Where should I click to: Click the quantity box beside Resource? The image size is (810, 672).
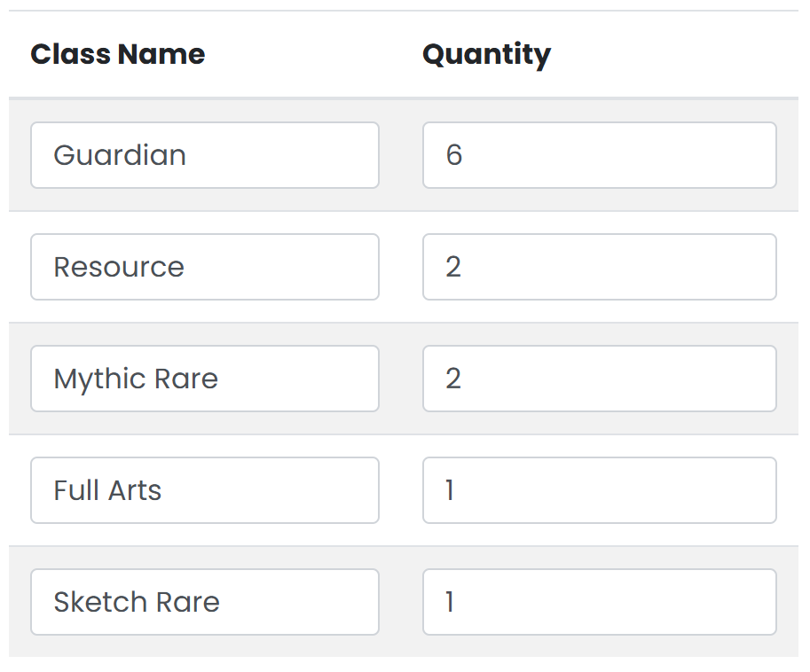(x=599, y=267)
